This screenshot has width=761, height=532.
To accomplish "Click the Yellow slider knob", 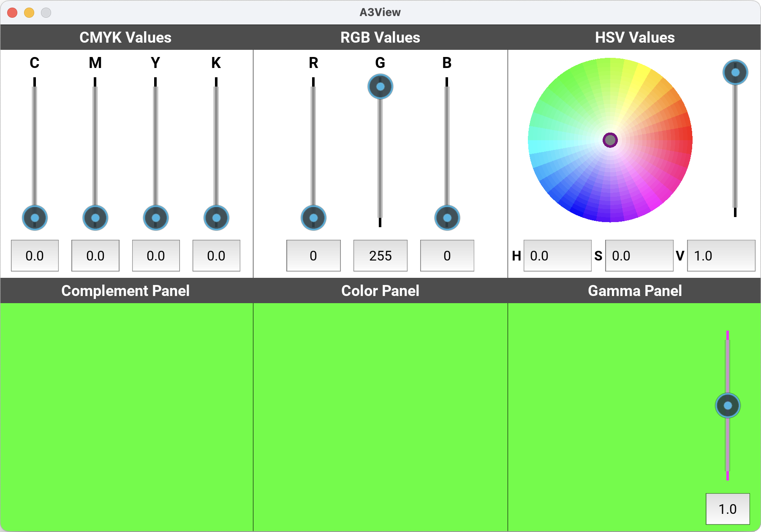I will click(x=156, y=218).
